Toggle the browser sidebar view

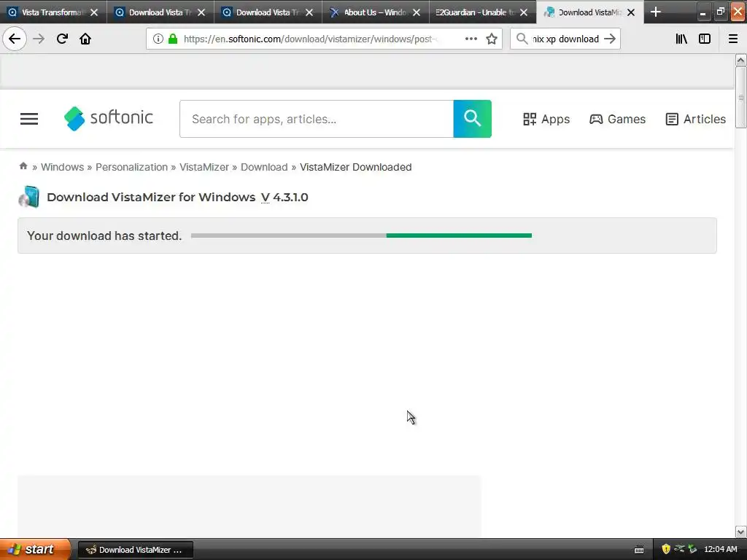pos(705,39)
